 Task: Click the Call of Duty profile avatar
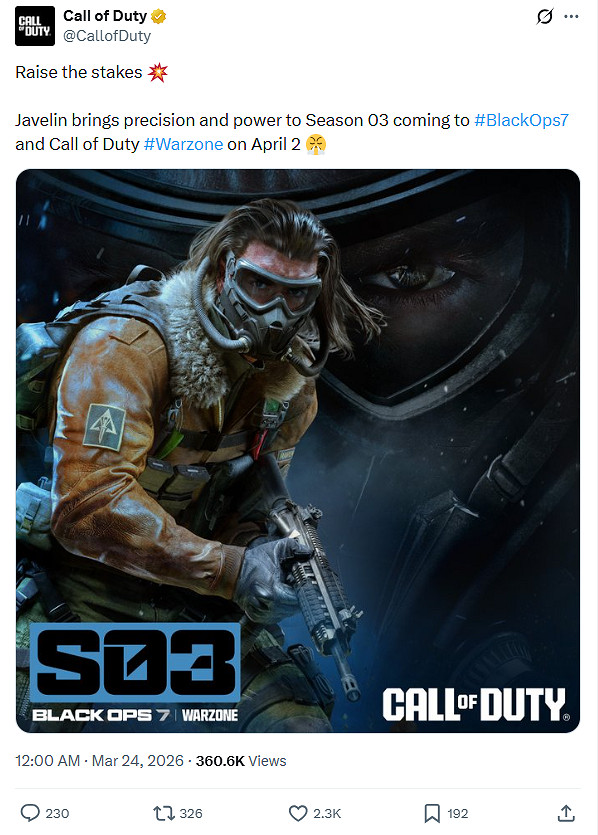pyautogui.click(x=35, y=26)
